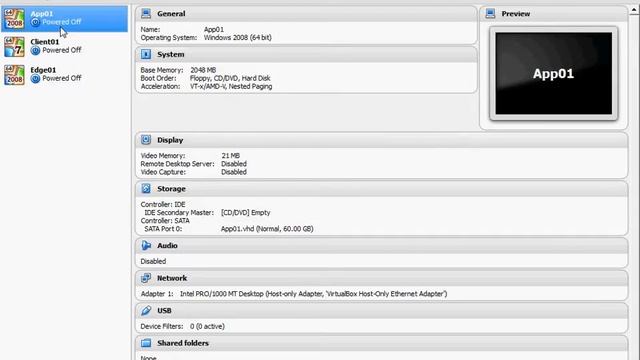Click the Client01 Windows 7 OS icon
The height and width of the screenshot is (360, 640).
[14, 47]
